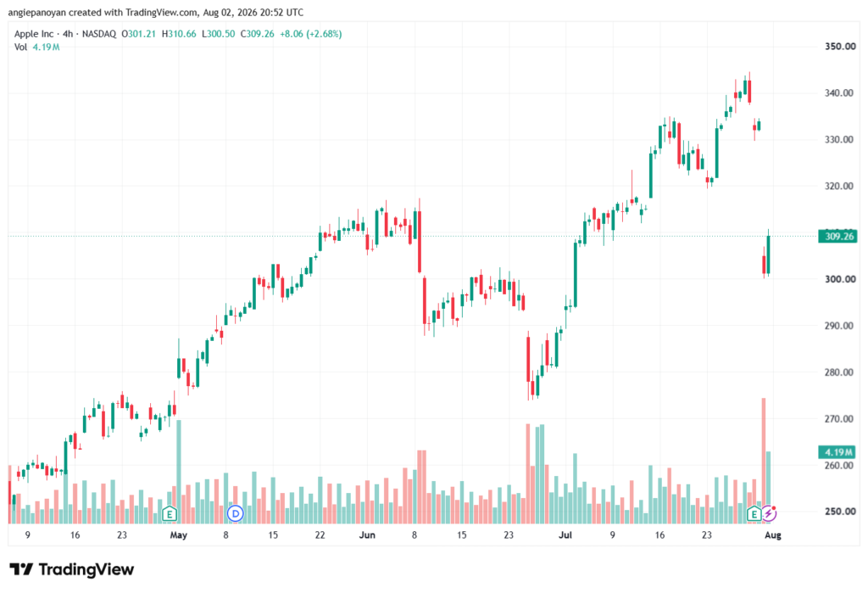
Task: Click the dividend D marker near May 8
Action: pyautogui.click(x=236, y=514)
